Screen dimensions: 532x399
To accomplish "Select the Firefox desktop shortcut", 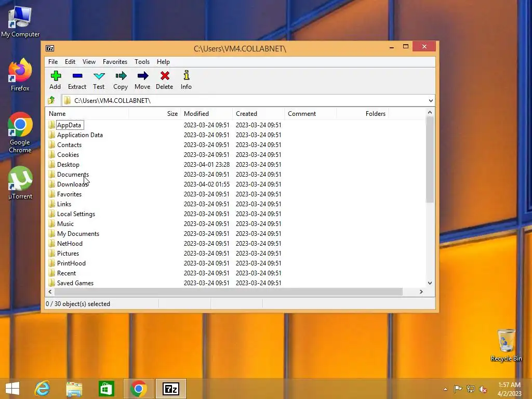I will pos(20,75).
